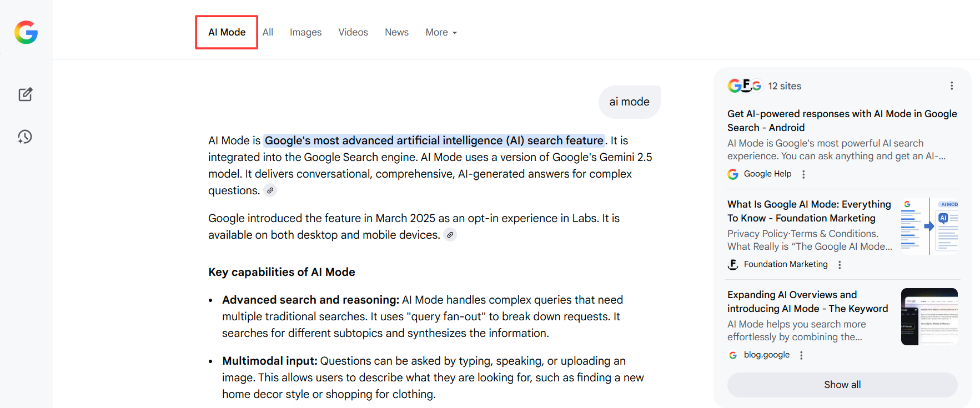Open the overflow menu beside Foundation Marketing
This screenshot has height=408, width=980.
(839, 264)
